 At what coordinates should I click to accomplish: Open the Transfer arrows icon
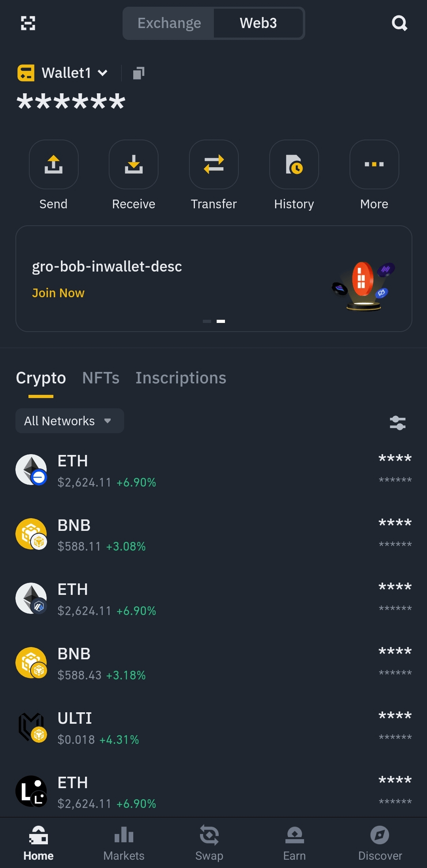pyautogui.click(x=214, y=164)
